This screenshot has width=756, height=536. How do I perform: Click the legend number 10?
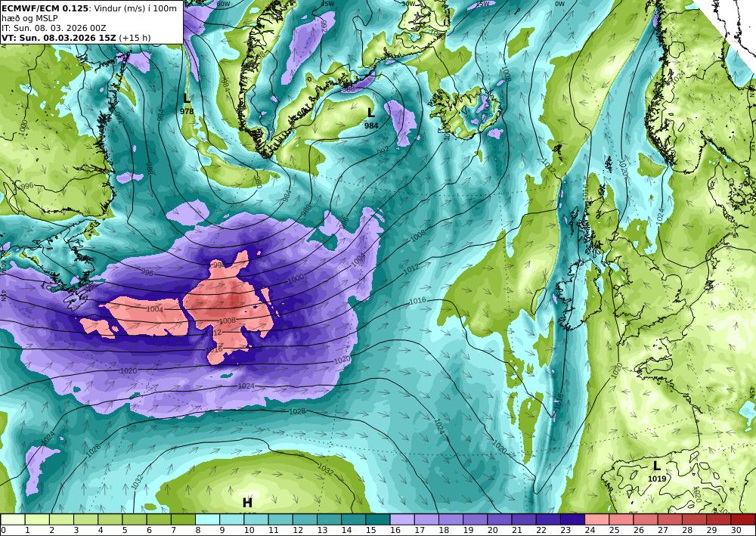click(x=249, y=530)
